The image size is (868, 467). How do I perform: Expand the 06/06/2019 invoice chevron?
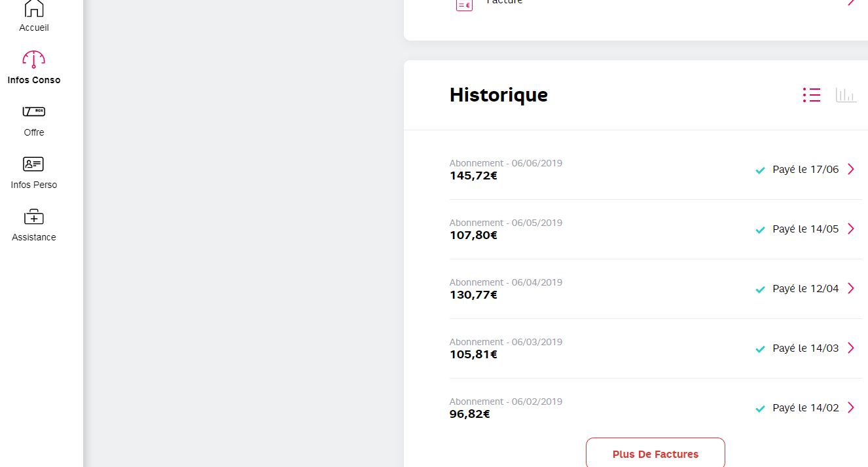coord(851,169)
